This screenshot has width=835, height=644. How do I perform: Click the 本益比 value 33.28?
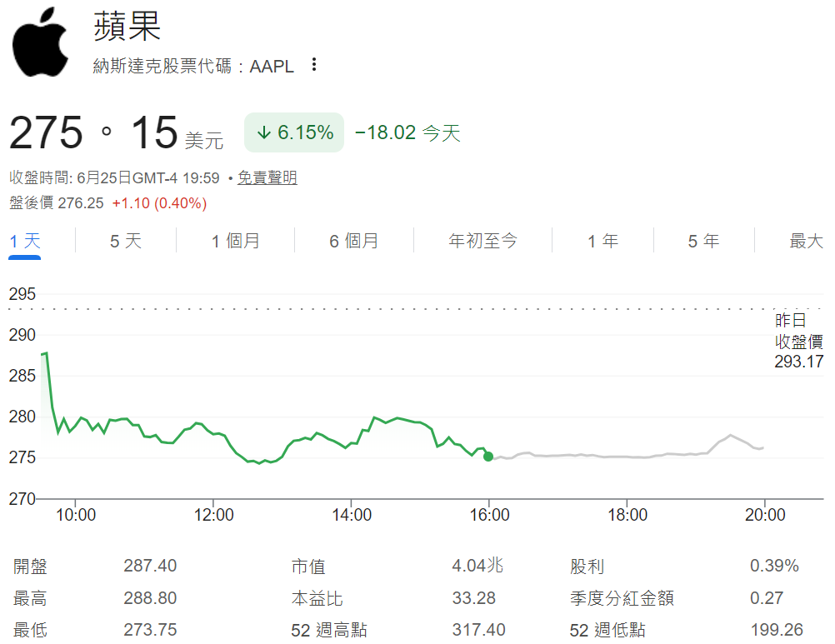(474, 597)
